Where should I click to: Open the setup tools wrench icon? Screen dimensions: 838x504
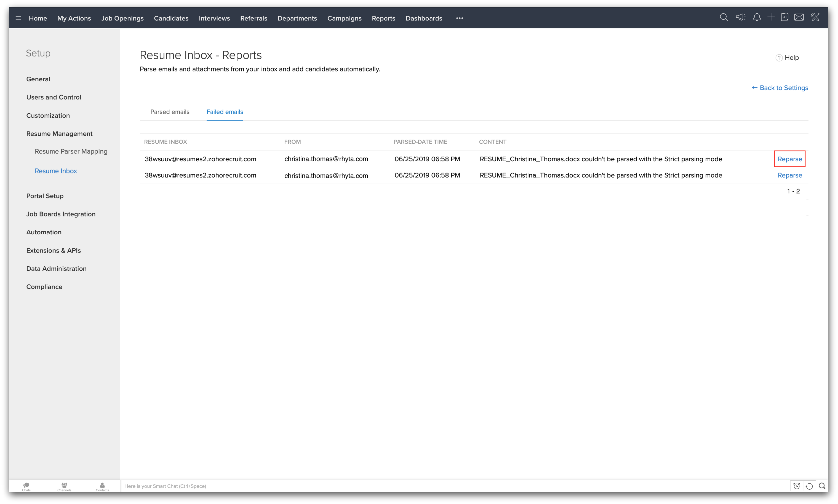(x=815, y=17)
